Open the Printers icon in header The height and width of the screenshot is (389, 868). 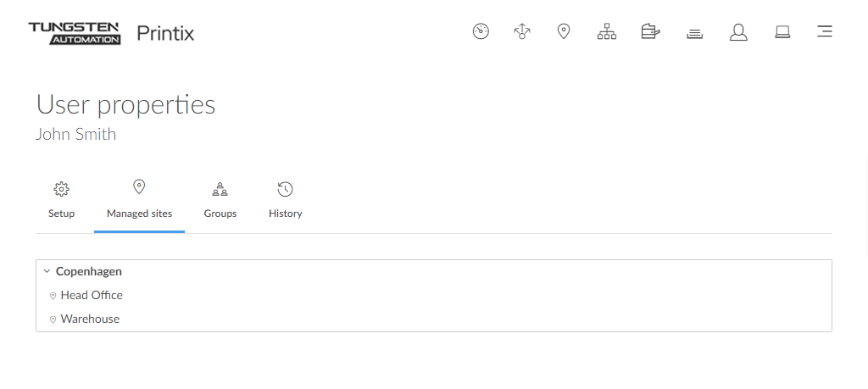click(x=650, y=32)
